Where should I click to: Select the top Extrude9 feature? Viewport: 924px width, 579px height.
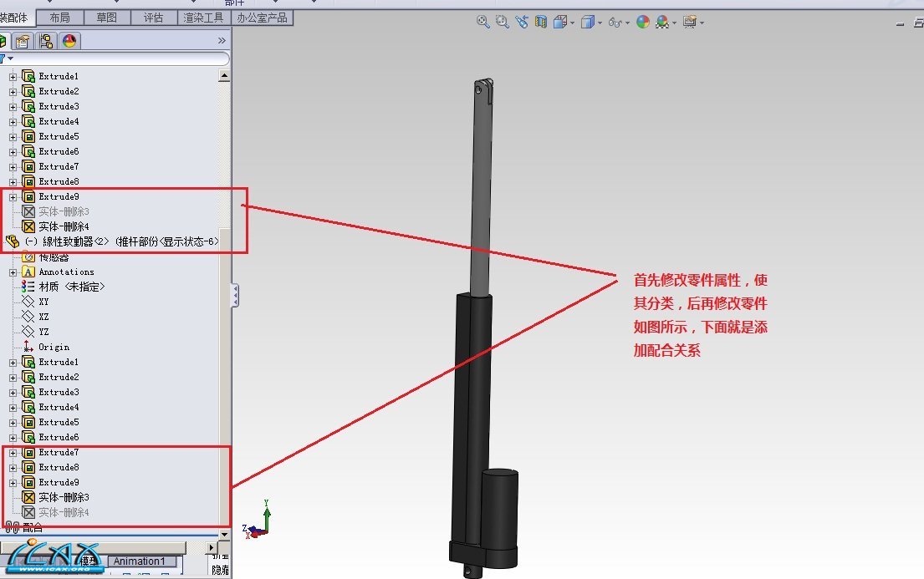pyautogui.click(x=59, y=196)
